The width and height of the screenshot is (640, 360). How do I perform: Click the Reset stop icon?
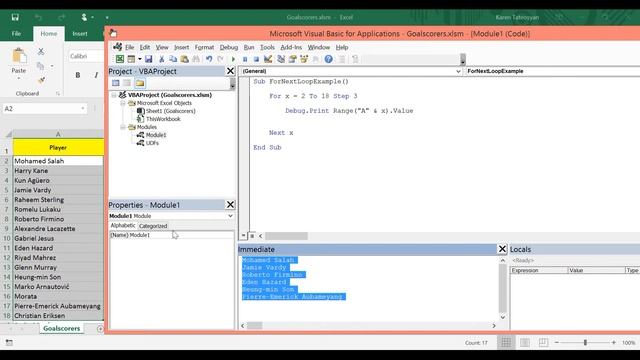(256, 59)
